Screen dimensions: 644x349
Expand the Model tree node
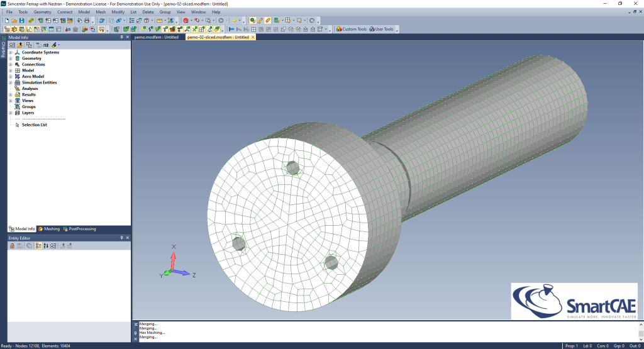click(x=11, y=70)
